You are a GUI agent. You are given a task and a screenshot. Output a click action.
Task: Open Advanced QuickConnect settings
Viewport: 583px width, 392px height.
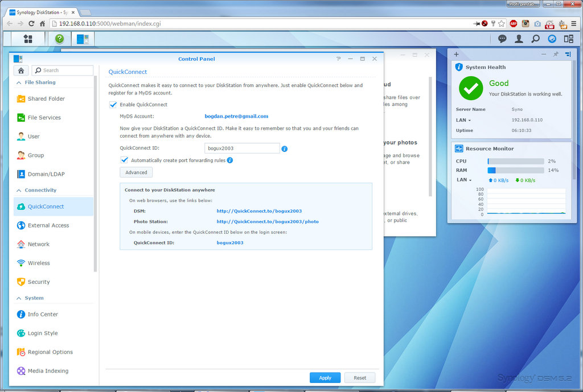pos(136,172)
